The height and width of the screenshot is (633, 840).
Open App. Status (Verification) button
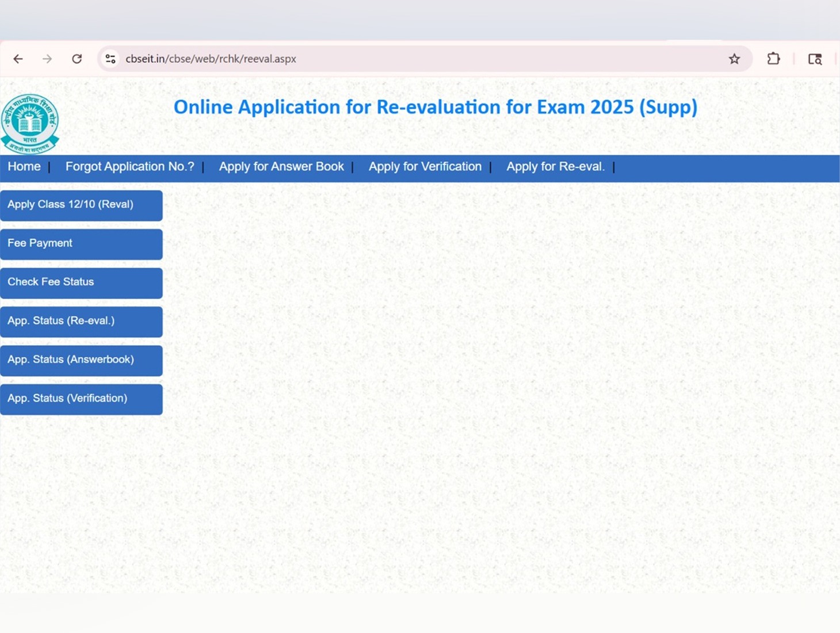[x=81, y=399]
